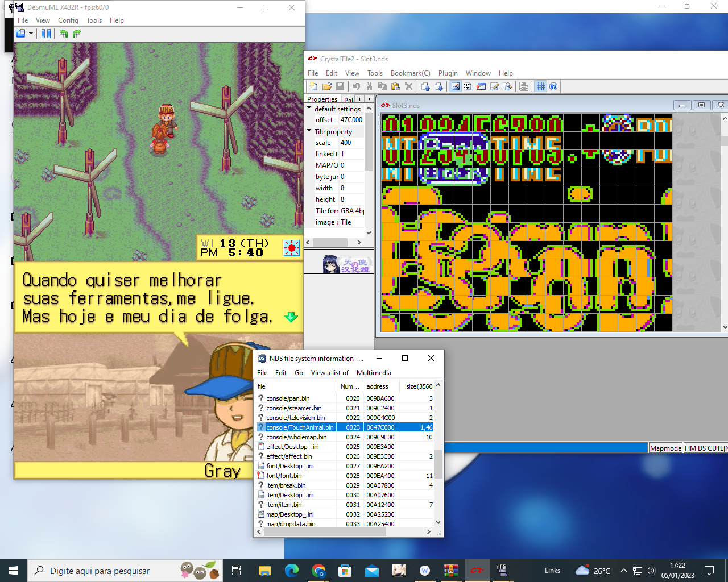This screenshot has height=582, width=728.
Task: Switch to the Hex editor binary icon
Action: tap(468, 86)
